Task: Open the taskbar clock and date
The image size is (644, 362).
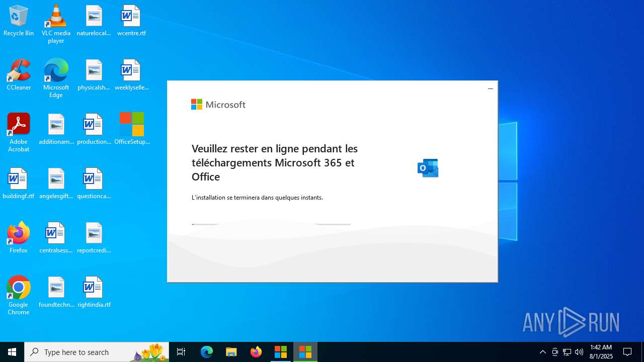Action: pos(601,352)
